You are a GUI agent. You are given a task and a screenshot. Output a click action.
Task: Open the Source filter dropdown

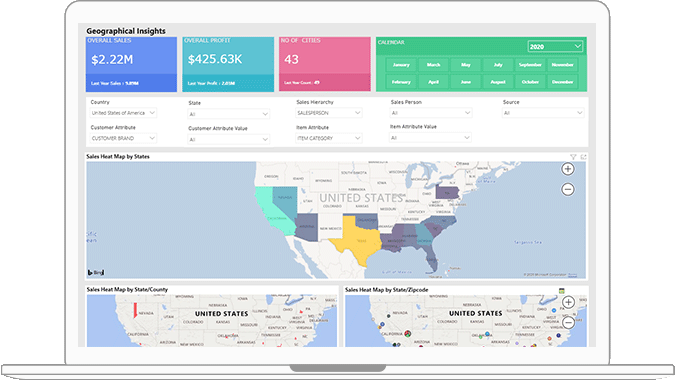tap(543, 113)
